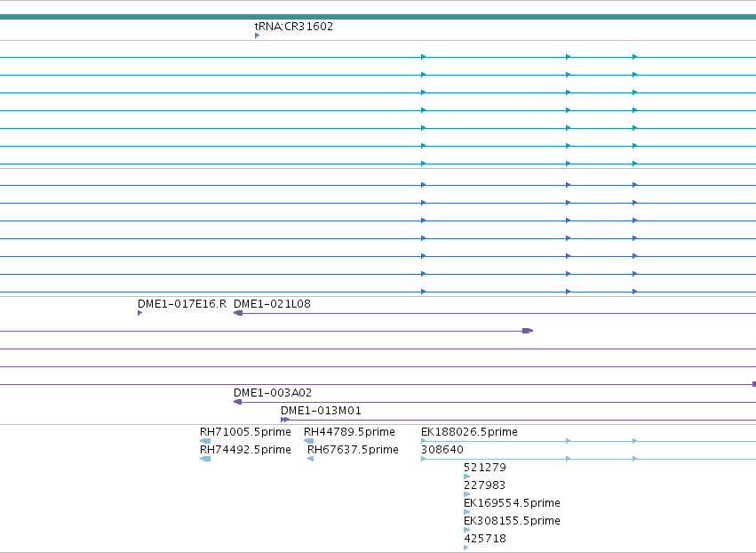Viewport: 756px width, 553px height.
Task: Select the light-blue arrow under RH67637.5prime
Action: [x=311, y=459]
